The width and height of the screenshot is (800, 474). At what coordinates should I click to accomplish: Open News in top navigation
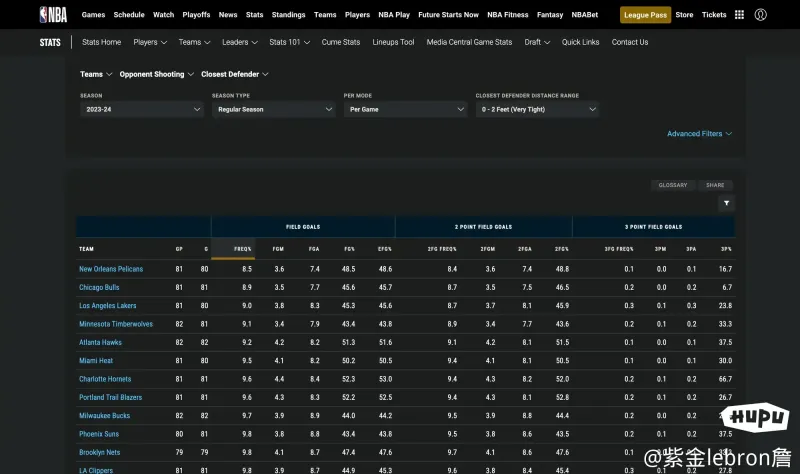click(x=228, y=15)
